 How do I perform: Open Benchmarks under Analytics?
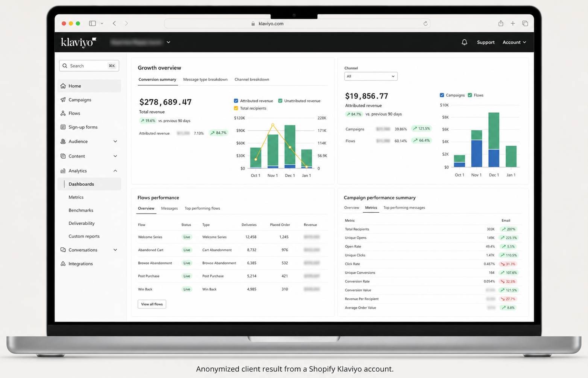pos(81,210)
